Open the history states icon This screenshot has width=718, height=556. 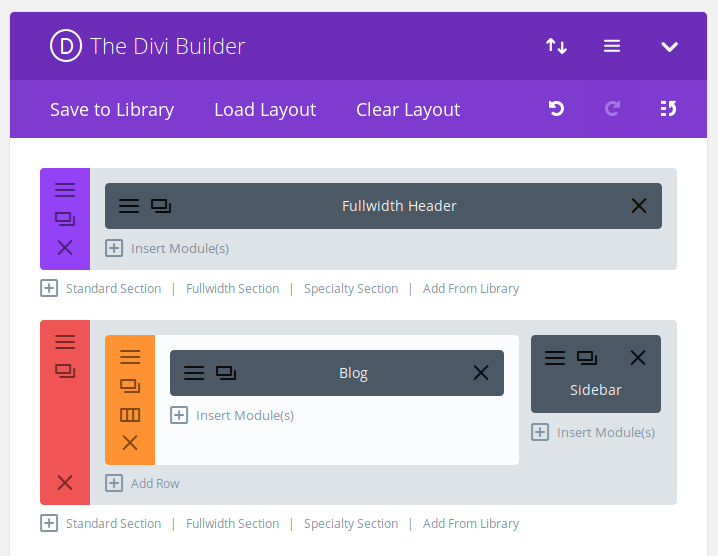tap(668, 109)
